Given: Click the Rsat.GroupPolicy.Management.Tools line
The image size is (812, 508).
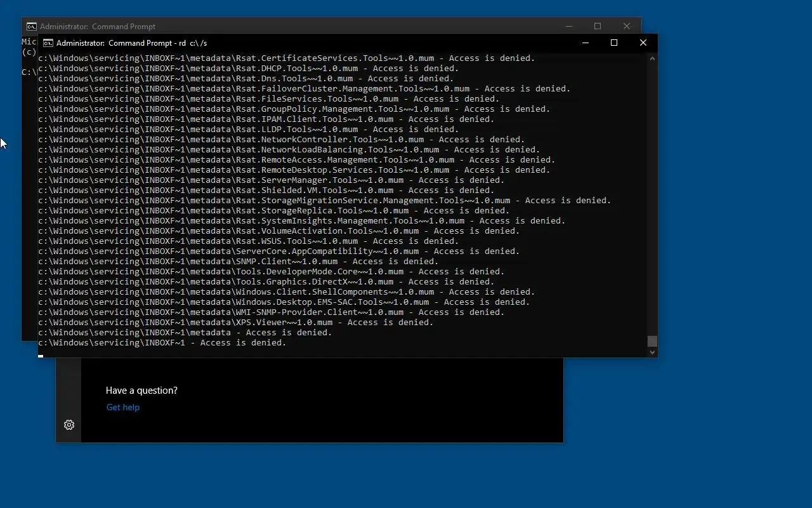Looking at the screenshot, I should point(294,109).
